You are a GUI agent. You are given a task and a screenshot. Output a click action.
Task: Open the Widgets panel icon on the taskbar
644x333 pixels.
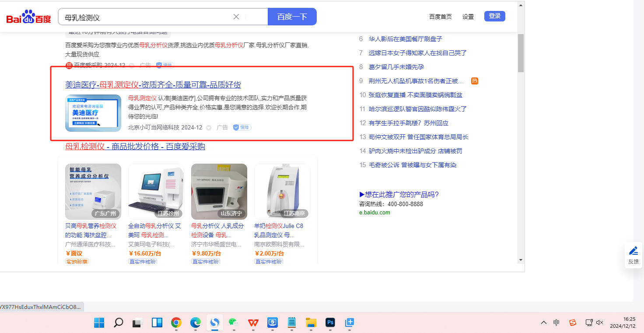pos(157,323)
